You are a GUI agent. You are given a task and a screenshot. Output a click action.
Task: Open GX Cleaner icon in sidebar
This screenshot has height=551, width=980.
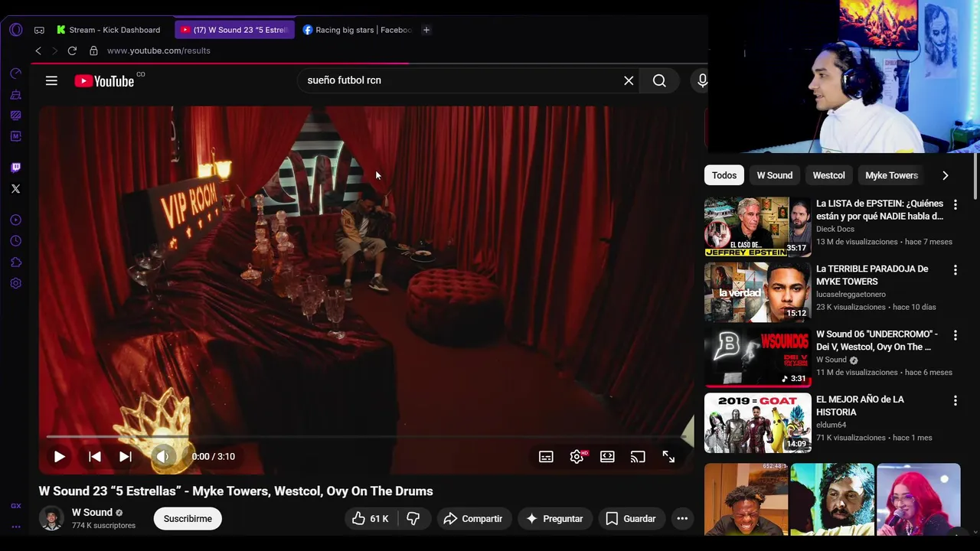pos(16,95)
